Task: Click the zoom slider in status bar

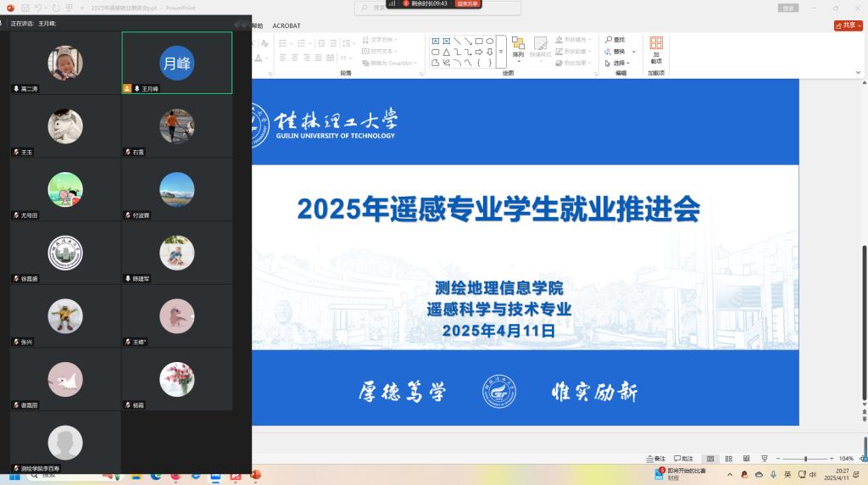Action: pyautogui.click(x=804, y=459)
